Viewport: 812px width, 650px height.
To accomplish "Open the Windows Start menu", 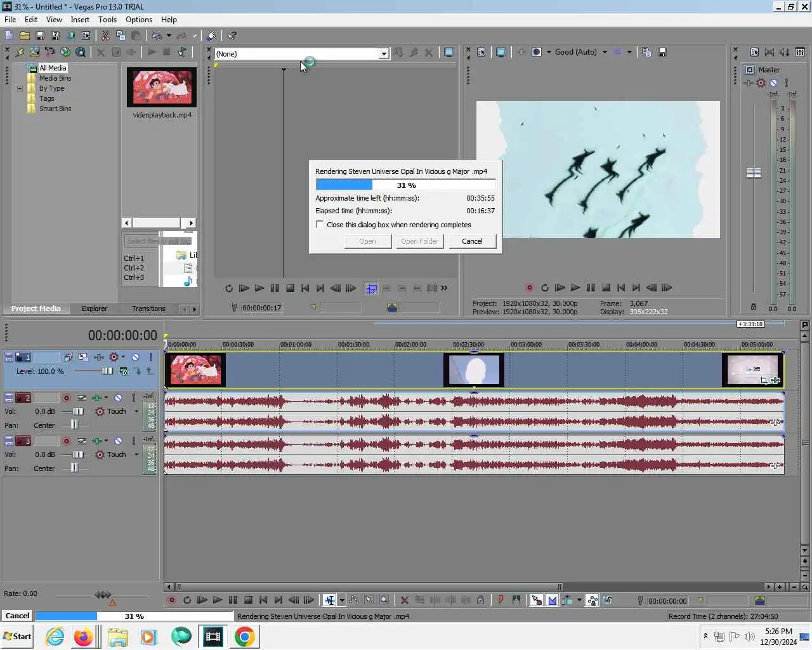I will pyautogui.click(x=17, y=636).
